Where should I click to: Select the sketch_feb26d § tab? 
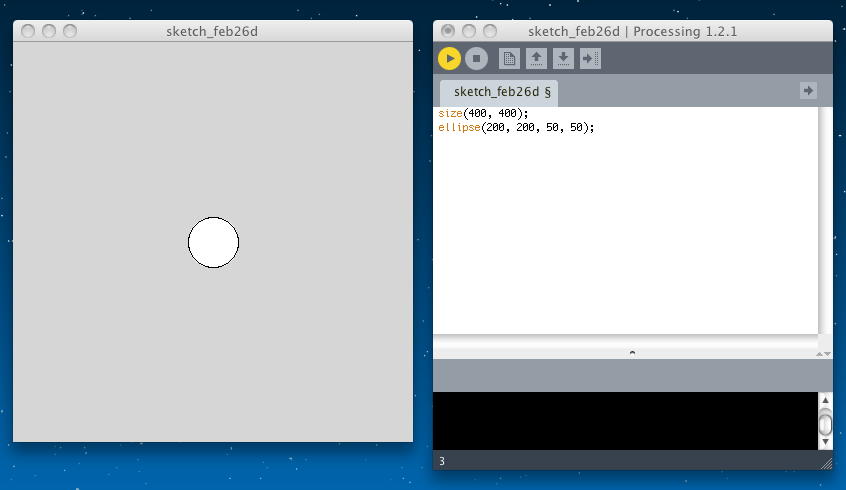[500, 92]
